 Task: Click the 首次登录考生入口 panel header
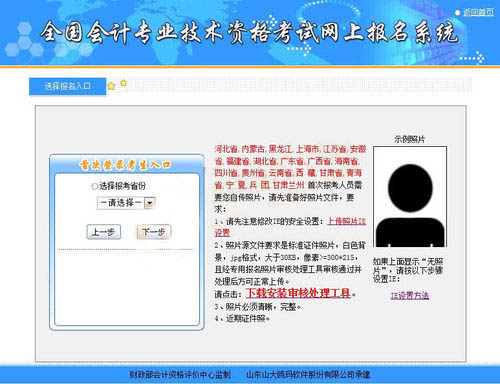pos(125,165)
